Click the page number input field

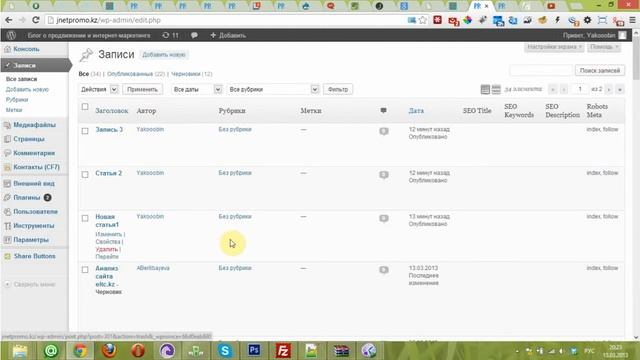580,89
